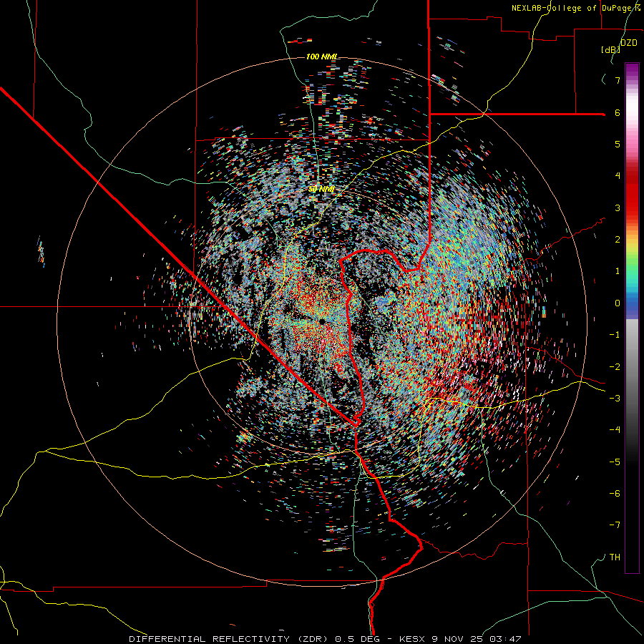Screen dimensions: 644x644
Task: Click the scale value "-5" on the legend
Action: 615,462
